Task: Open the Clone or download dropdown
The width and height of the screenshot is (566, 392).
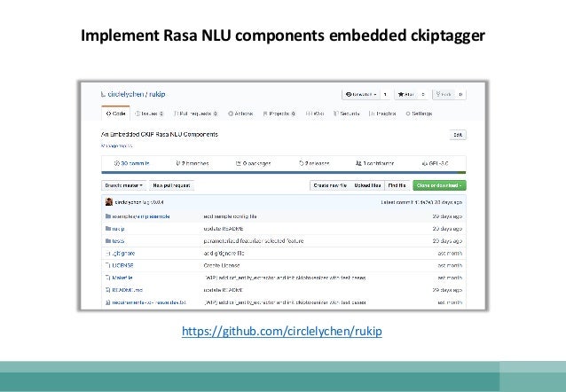Action: pos(439,185)
